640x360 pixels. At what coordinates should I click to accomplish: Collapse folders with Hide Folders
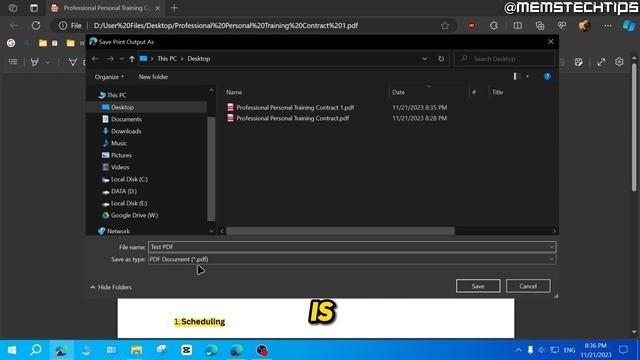click(111, 287)
